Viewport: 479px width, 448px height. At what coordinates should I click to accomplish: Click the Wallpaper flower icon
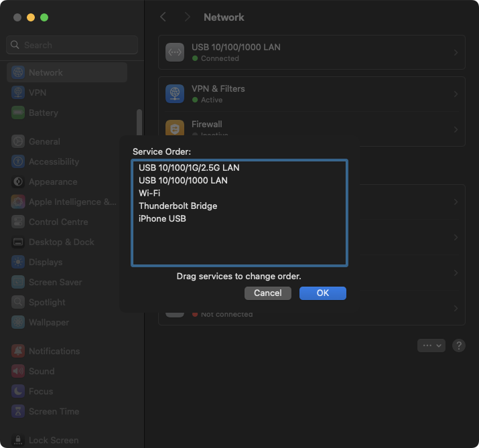tap(18, 323)
